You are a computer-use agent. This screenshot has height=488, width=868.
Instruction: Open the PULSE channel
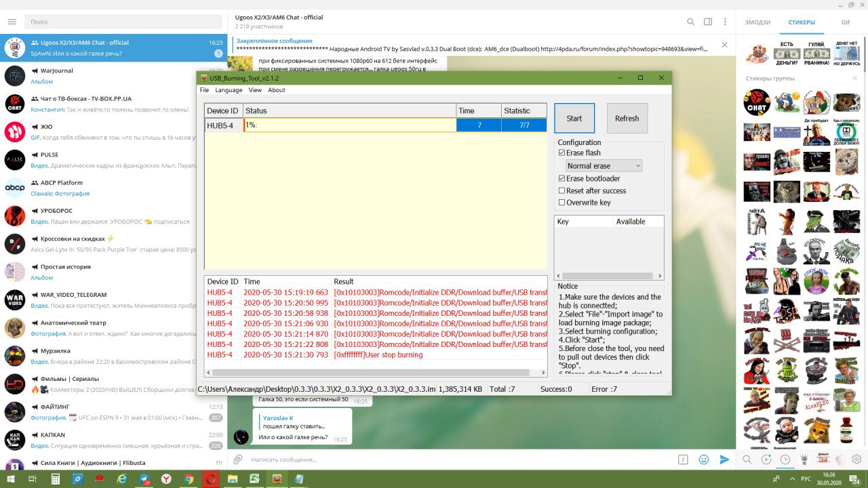(x=113, y=159)
